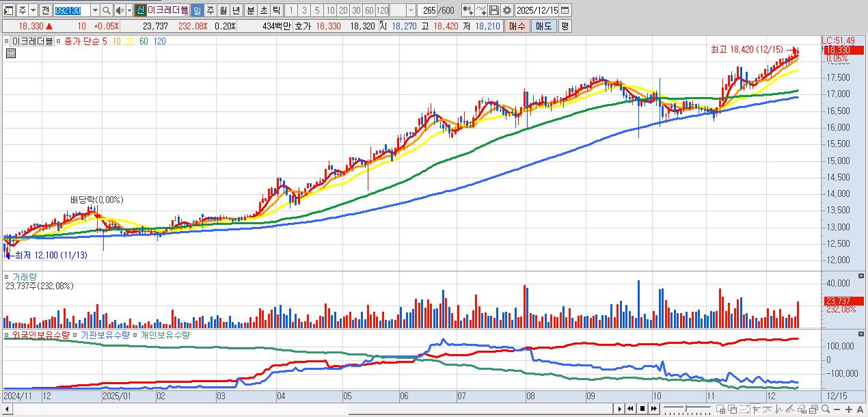Zoom out with the bottom minus icon
868x417 pixels.
point(837,409)
